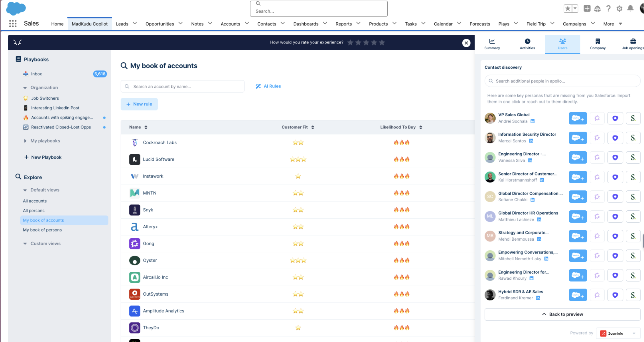
Task: Click Salesloft S icon for Marcal Santos
Action: point(633,138)
